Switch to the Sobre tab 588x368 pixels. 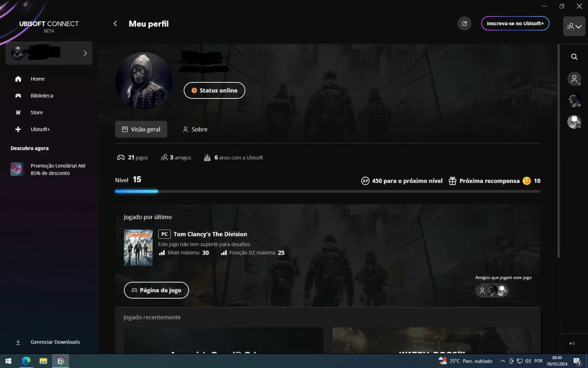pos(195,129)
